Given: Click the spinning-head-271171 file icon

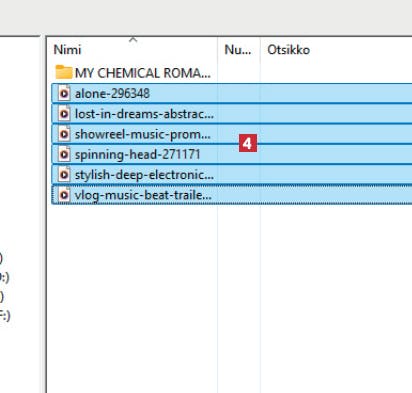Looking at the screenshot, I should click(64, 154).
